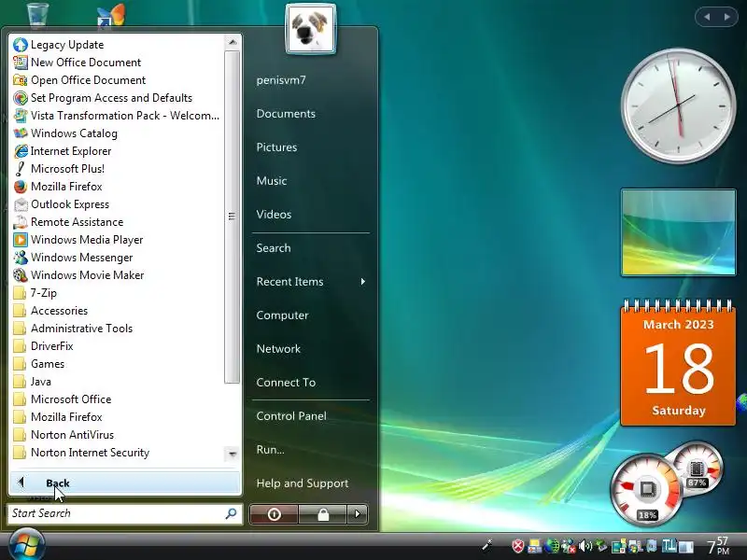Click the user account dog picture
This screenshot has width=747, height=560.
coord(311,29)
